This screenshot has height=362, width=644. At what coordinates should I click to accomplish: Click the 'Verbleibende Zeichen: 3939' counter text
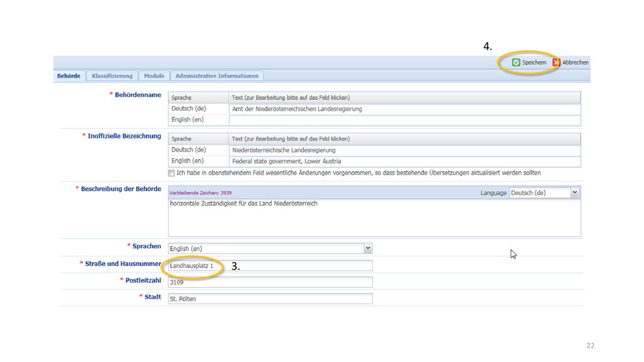point(201,193)
